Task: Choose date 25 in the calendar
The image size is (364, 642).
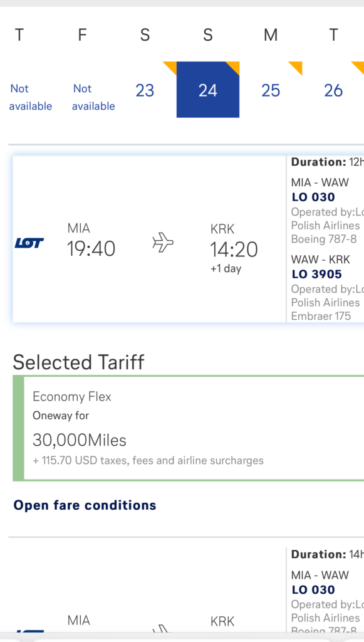Action: click(271, 90)
